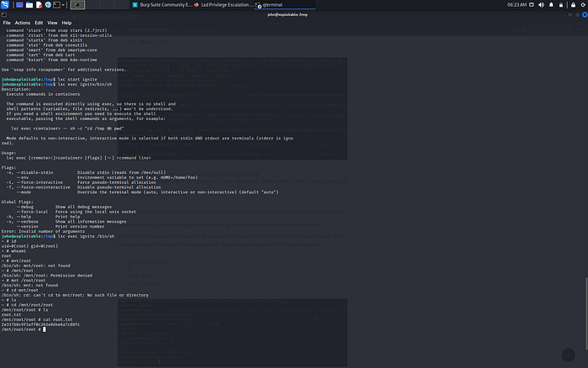Image resolution: width=588 pixels, height=368 pixels.
Task: Click "can't cd to mnt/root" error line
Action: coord(75,295)
